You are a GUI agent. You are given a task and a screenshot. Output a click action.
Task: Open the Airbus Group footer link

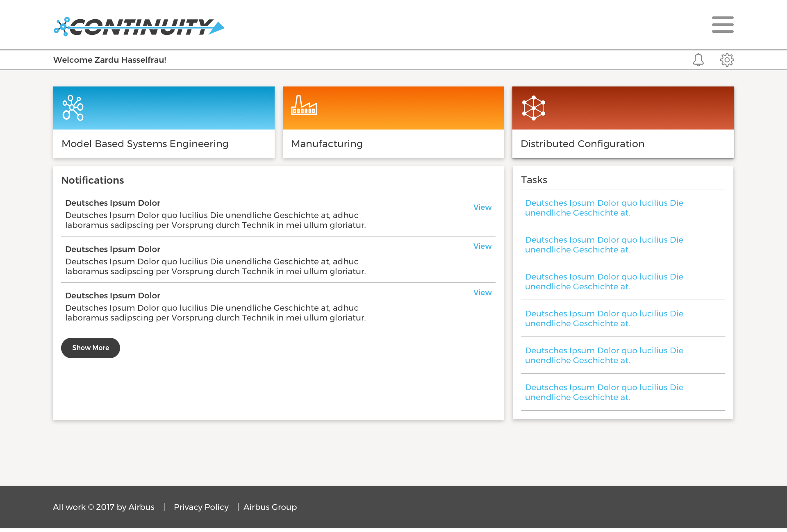pyautogui.click(x=270, y=507)
